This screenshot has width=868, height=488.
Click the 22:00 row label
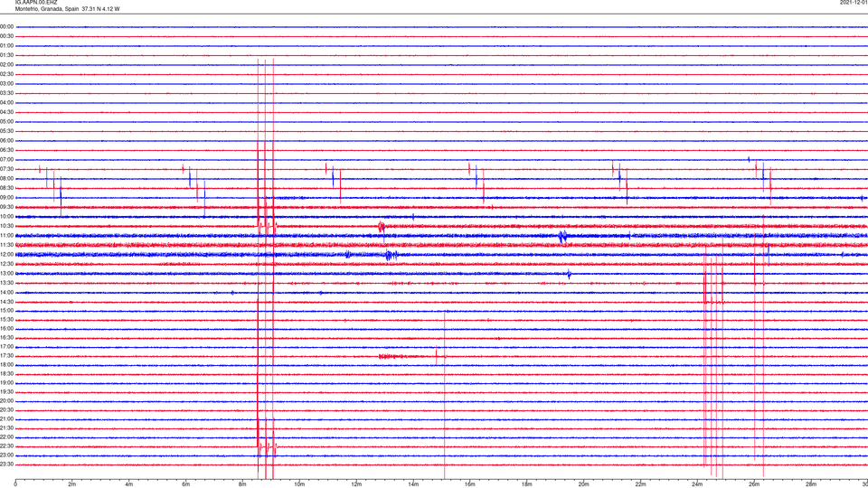coord(6,437)
